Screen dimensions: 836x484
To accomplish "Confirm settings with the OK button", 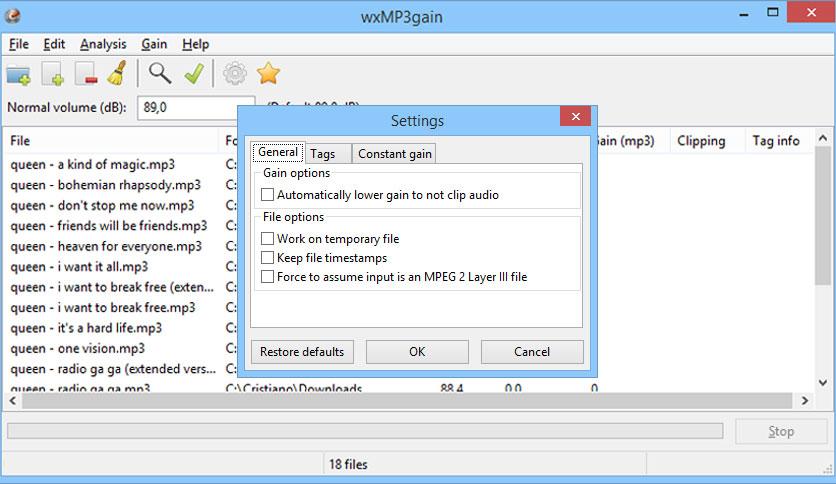I will (417, 352).
